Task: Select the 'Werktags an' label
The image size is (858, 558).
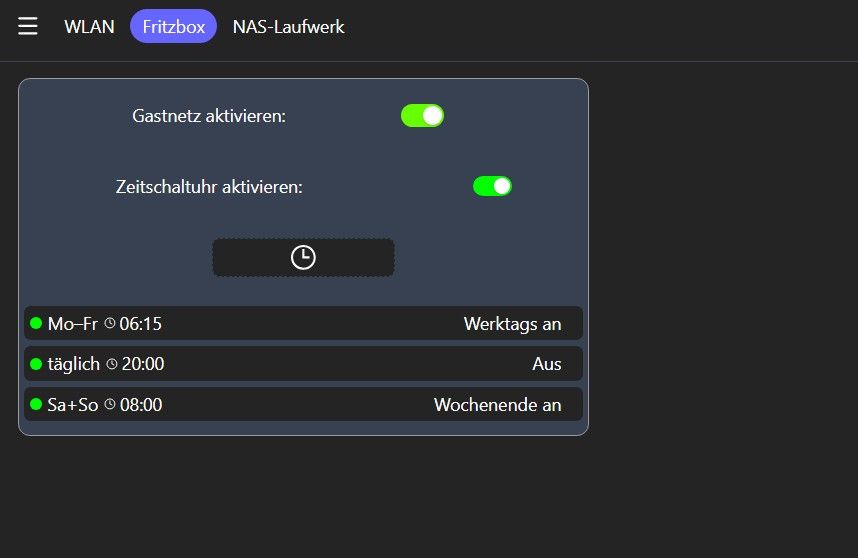Action: click(x=512, y=324)
